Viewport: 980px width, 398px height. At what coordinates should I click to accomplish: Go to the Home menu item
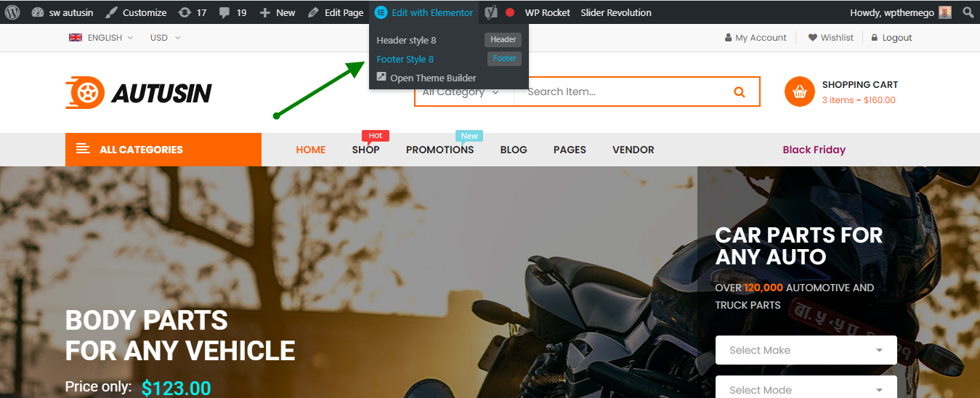coord(311,150)
